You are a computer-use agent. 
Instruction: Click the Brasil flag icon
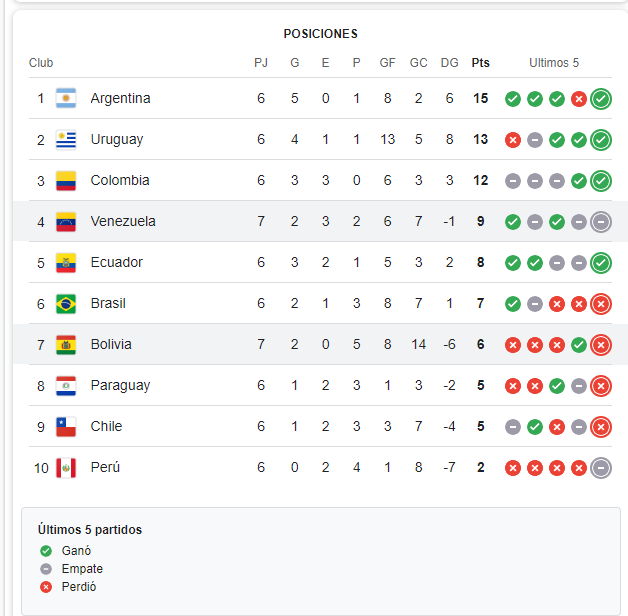(x=66, y=304)
